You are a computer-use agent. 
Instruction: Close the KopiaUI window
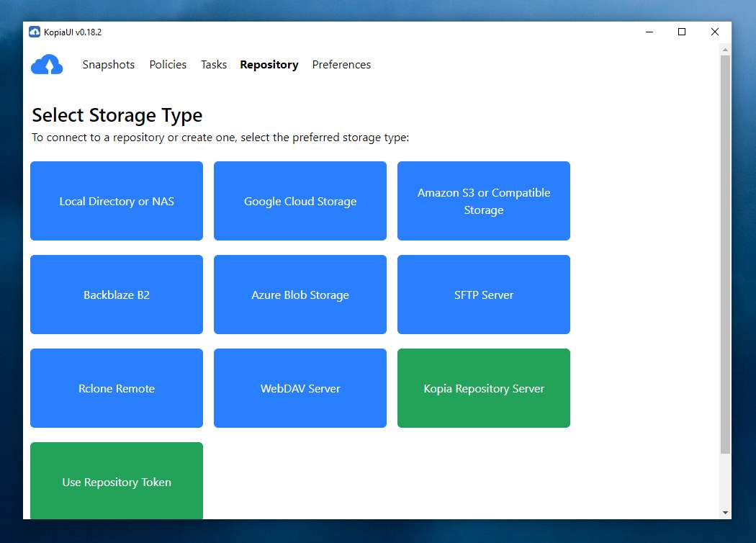point(714,32)
